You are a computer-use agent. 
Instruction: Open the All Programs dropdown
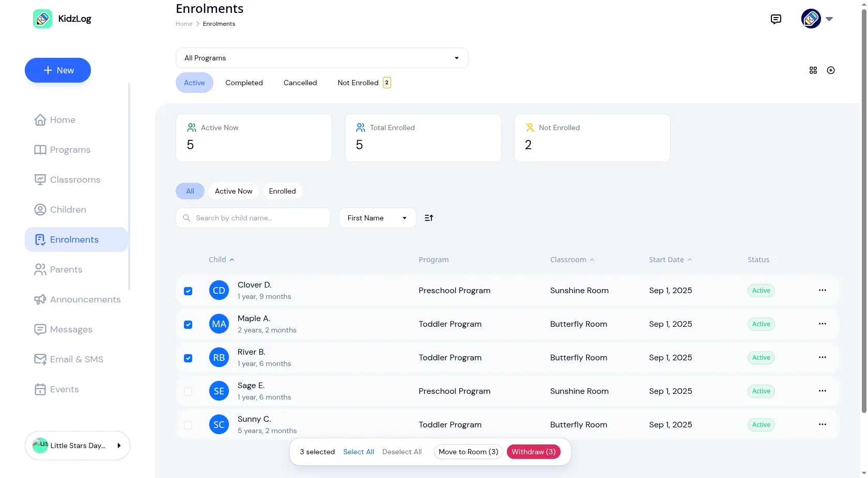point(322,58)
